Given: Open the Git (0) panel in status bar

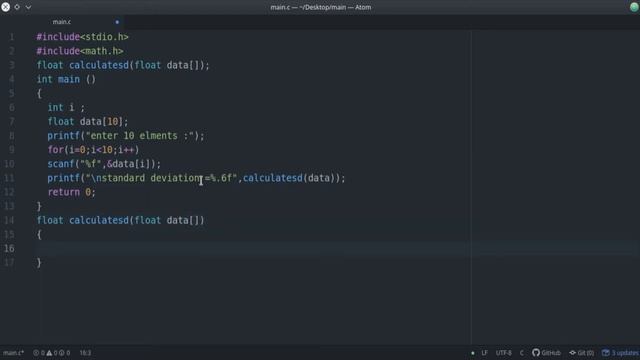Looking at the screenshot, I should coord(582,353).
